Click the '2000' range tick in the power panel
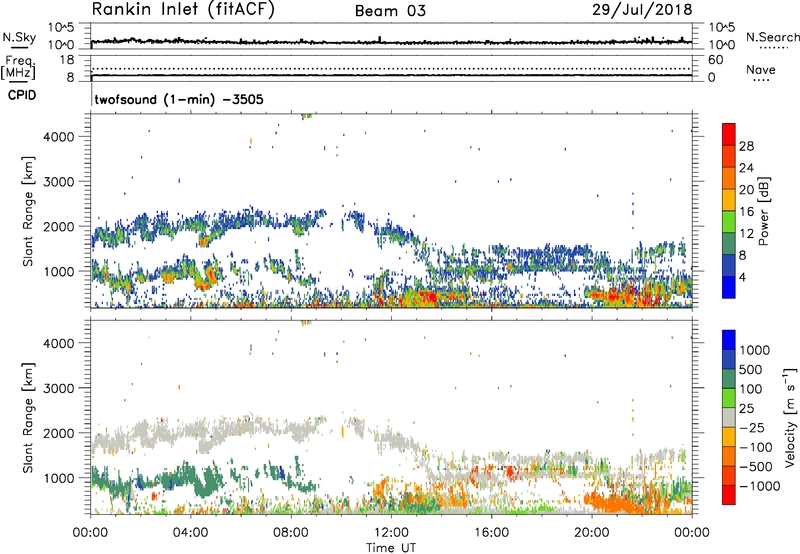This screenshot has width=800, height=554. point(59,226)
